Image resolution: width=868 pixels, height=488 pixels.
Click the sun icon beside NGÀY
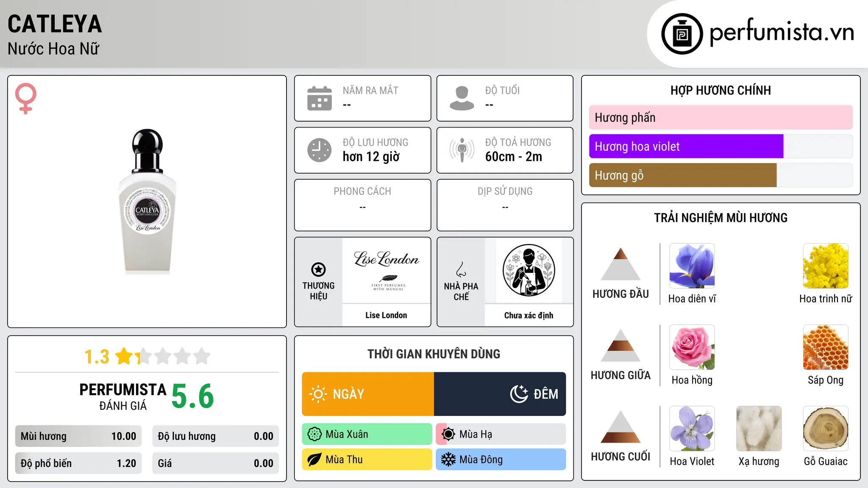[x=318, y=394]
